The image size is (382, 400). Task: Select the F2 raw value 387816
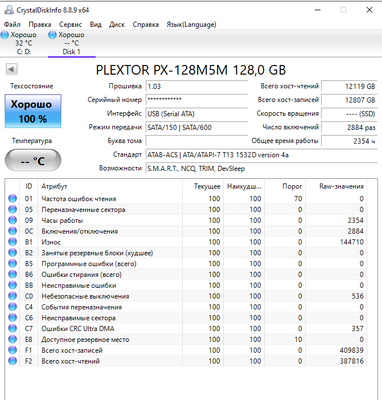pos(352,361)
